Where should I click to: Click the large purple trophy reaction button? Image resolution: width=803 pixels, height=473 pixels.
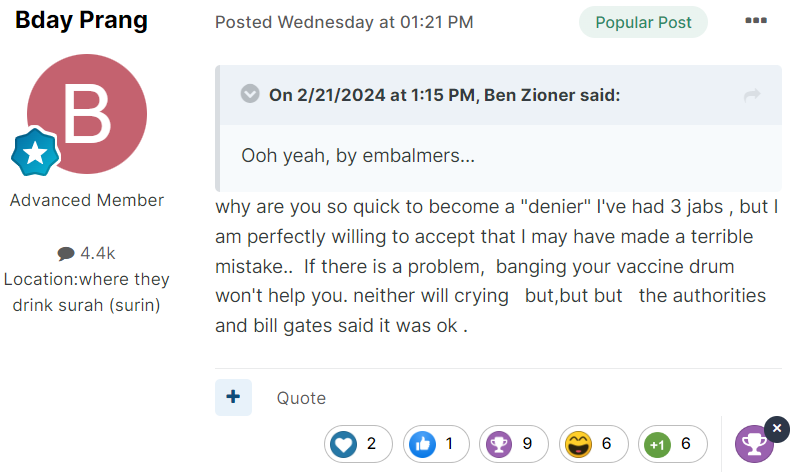(754, 444)
